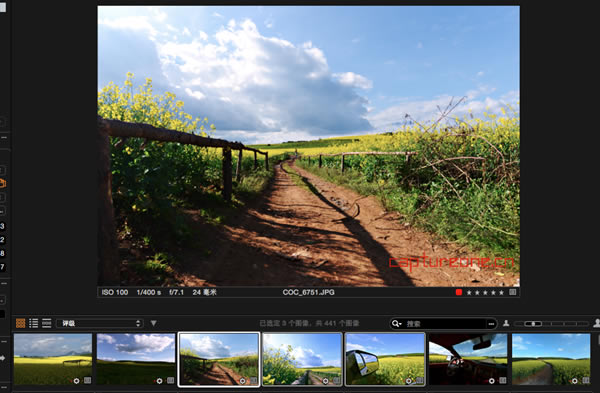Select thumbnail of dark field under clouds

tap(136, 359)
